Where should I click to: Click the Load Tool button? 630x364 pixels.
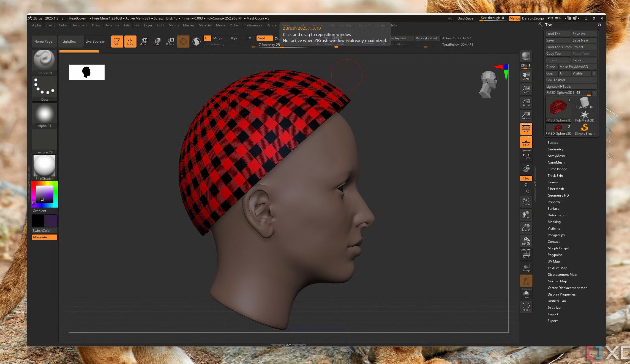(x=558, y=34)
